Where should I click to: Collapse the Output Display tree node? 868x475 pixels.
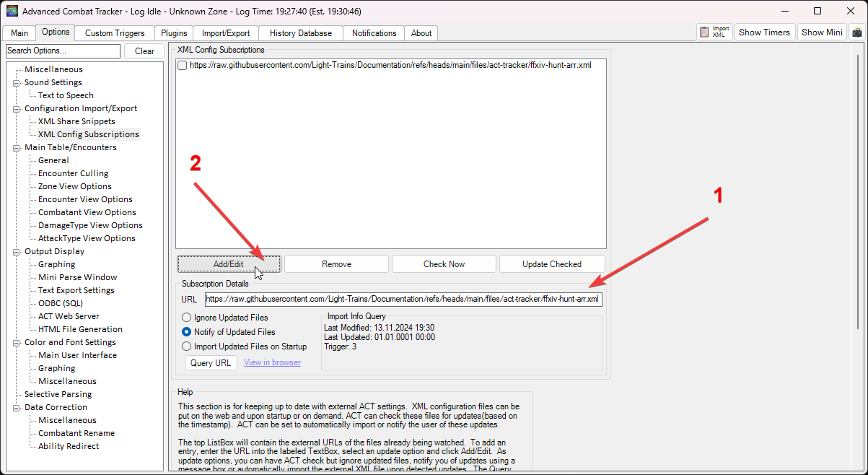(17, 251)
